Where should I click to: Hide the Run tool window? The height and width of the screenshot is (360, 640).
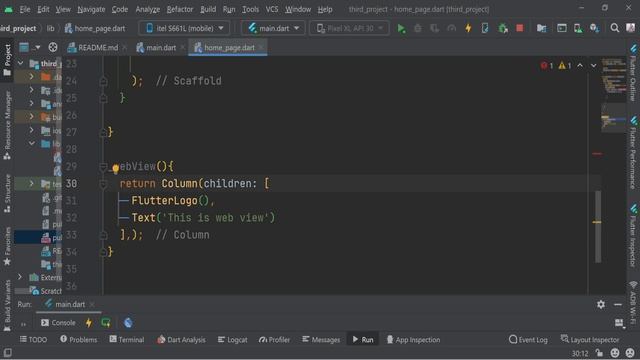(618, 304)
